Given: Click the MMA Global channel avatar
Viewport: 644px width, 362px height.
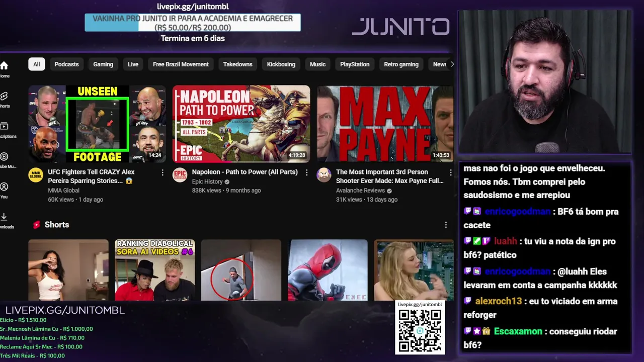Looking at the screenshot, I should [36, 175].
